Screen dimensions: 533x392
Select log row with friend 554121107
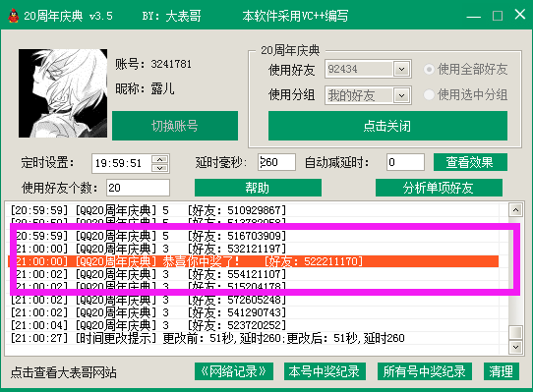click(x=254, y=274)
